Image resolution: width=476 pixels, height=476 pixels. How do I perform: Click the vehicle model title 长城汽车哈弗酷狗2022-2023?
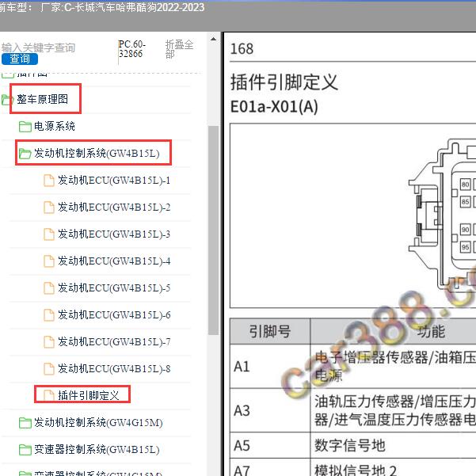[x=139, y=7]
